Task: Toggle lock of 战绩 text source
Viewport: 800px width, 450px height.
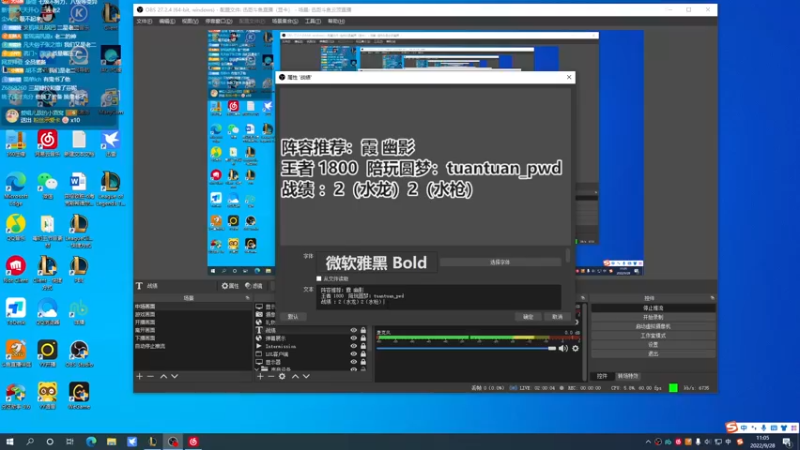Action: pos(363,331)
